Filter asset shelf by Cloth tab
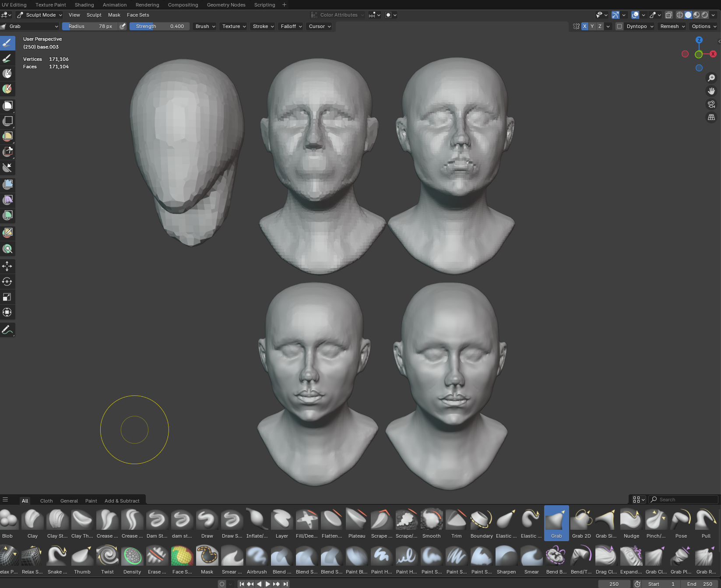721x588 pixels. point(46,501)
